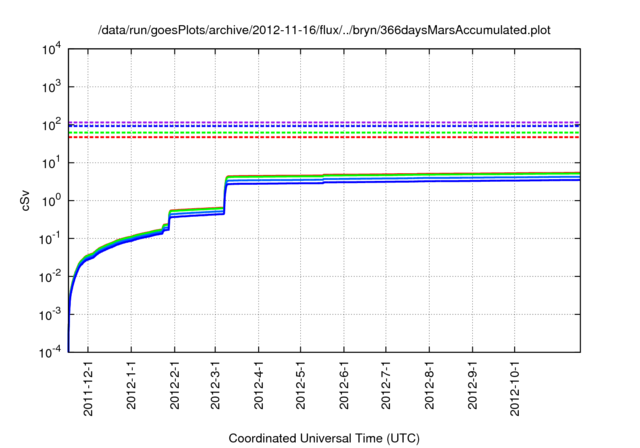Click the 2012-9-1 x-axis date label
Image resolution: width=640 pixels, height=448 pixels.
(x=473, y=384)
